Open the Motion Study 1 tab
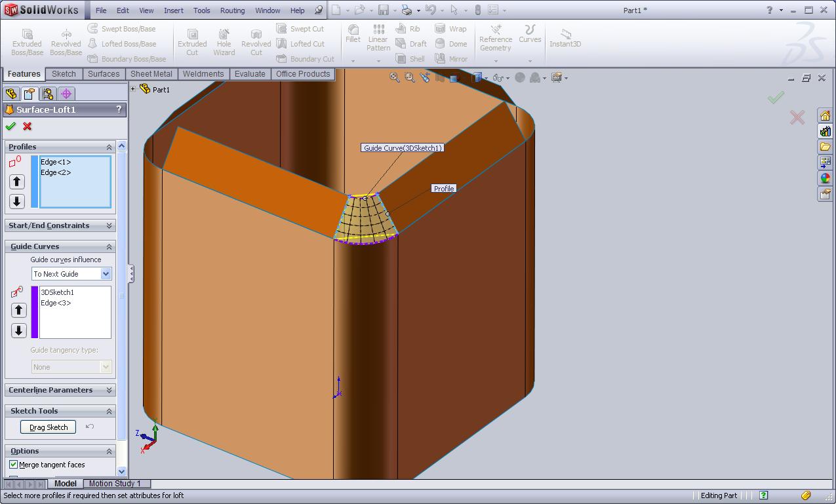 115,484
